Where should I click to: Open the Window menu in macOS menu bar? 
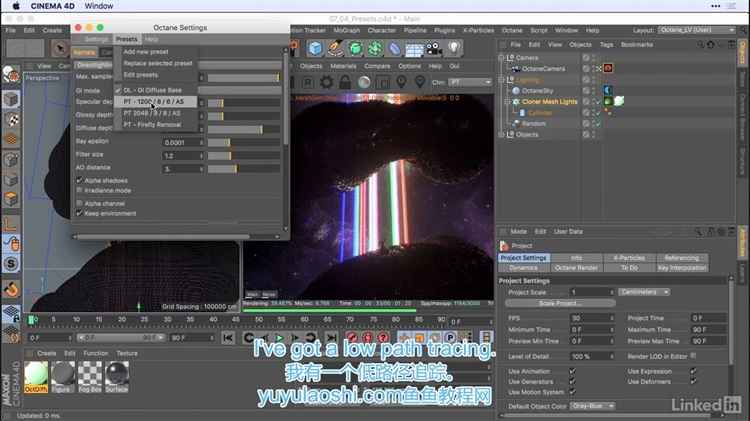click(x=99, y=6)
